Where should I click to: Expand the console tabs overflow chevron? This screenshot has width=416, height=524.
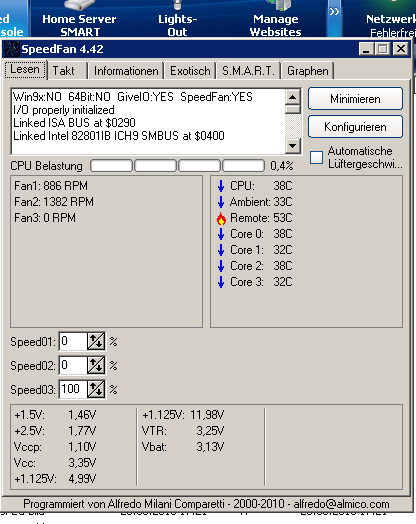(334, 12)
